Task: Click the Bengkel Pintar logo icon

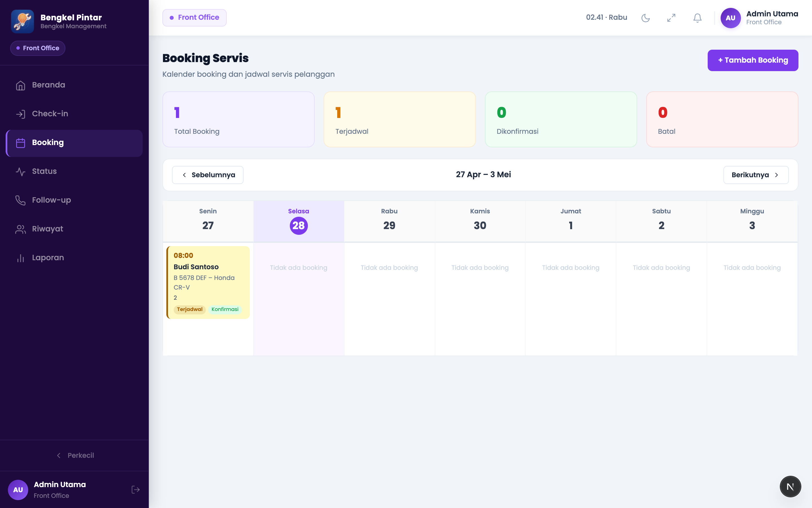Action: tap(22, 21)
